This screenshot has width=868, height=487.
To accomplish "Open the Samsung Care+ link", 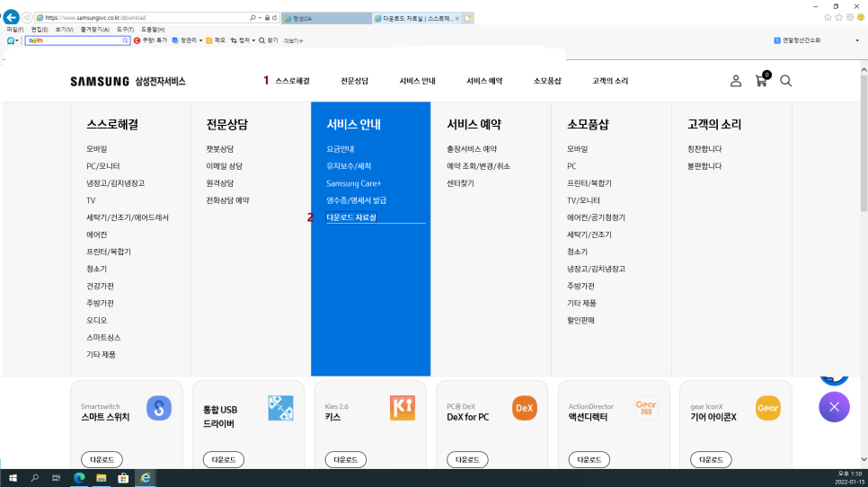I will point(353,183).
